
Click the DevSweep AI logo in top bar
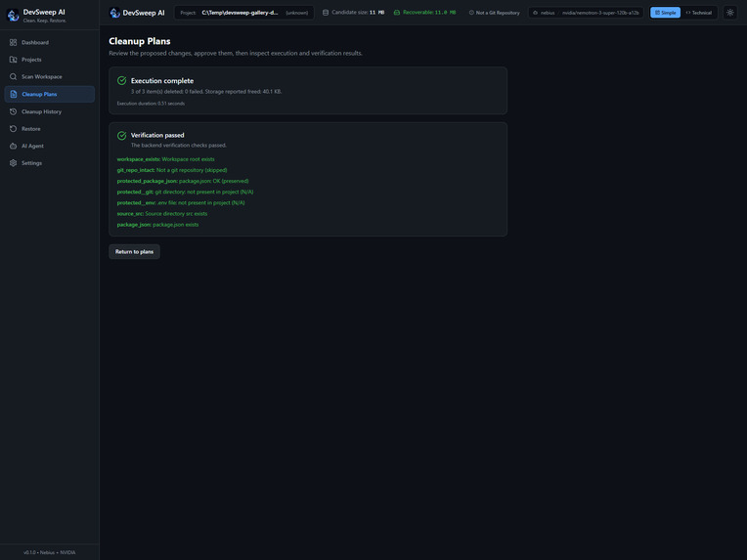[x=114, y=13]
